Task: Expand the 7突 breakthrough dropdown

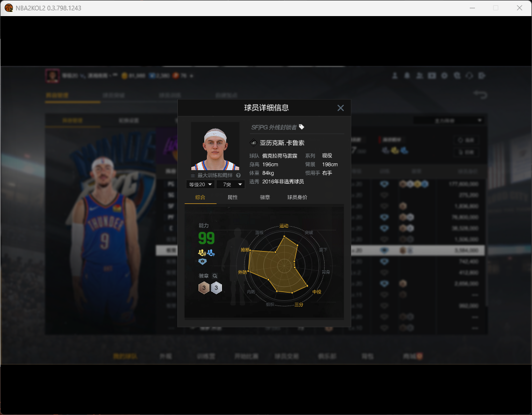Action: coord(231,184)
